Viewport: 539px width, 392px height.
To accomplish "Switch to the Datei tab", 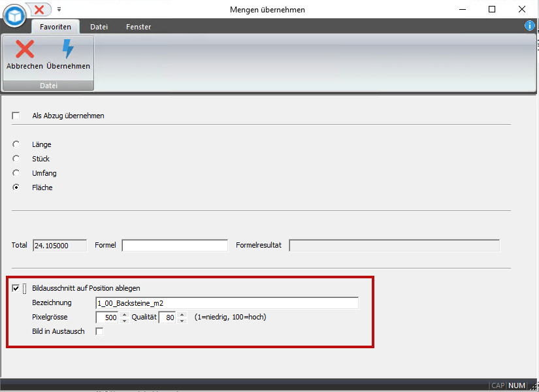I will [x=99, y=27].
